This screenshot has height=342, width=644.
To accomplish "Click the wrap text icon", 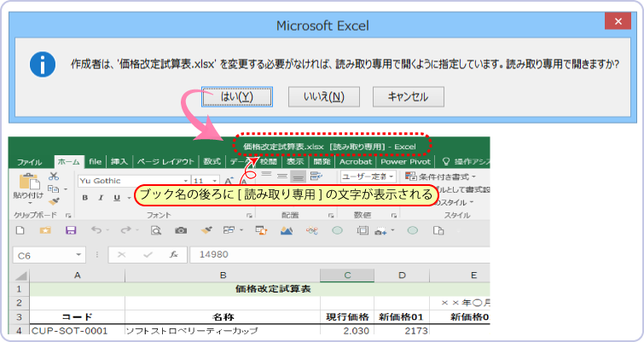I will 316,176.
